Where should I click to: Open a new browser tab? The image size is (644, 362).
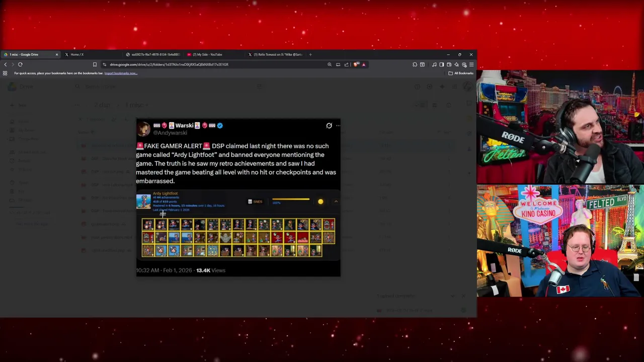(310, 54)
